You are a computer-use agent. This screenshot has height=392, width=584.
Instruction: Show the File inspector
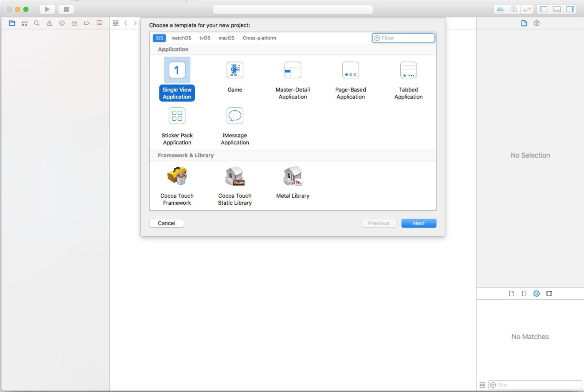tap(524, 23)
